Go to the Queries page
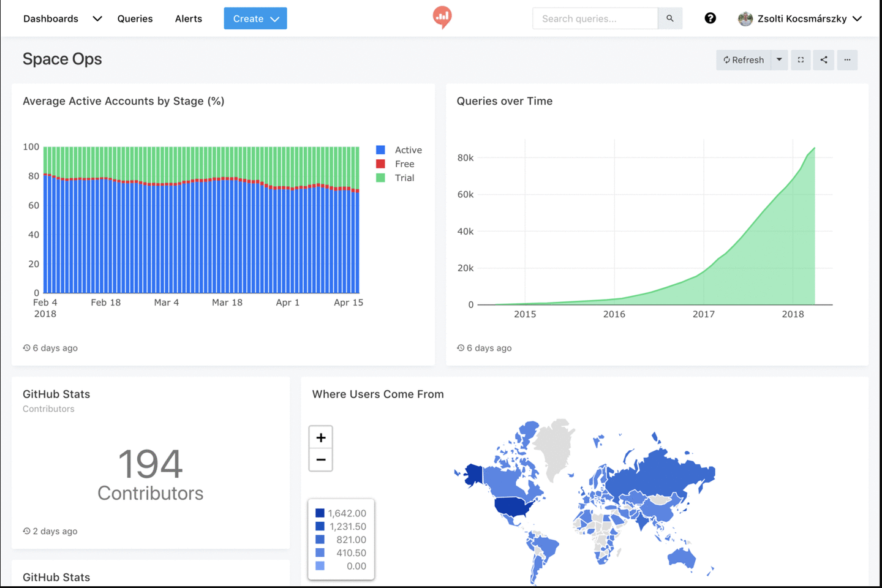Screen dimensions: 882x588 [135, 18]
